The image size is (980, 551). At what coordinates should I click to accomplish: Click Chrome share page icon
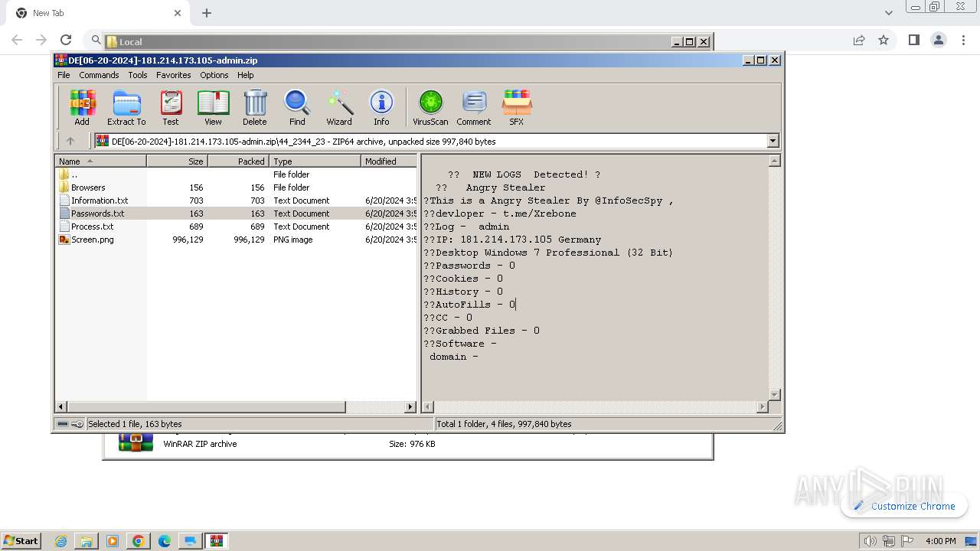pos(859,40)
